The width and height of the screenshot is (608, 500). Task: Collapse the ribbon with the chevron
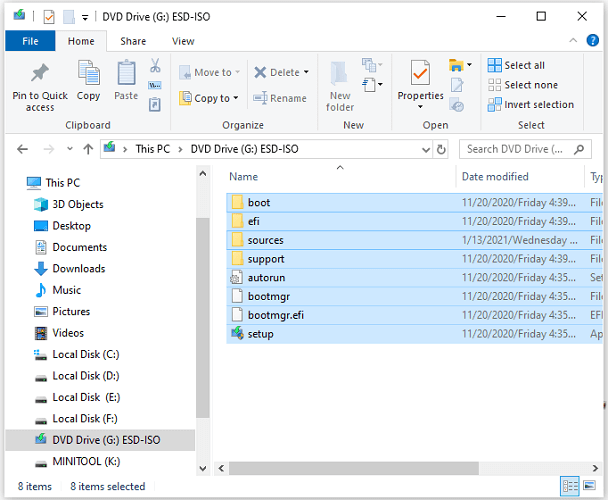[573, 40]
